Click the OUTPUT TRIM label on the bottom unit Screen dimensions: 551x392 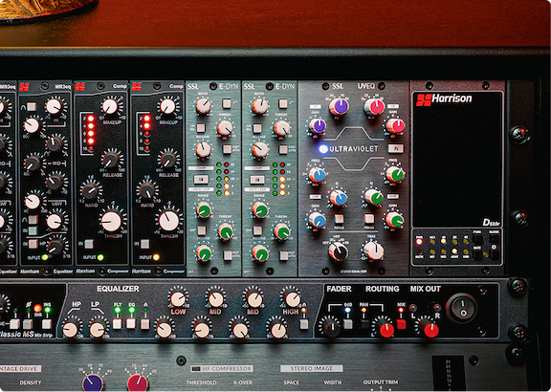[381, 382]
